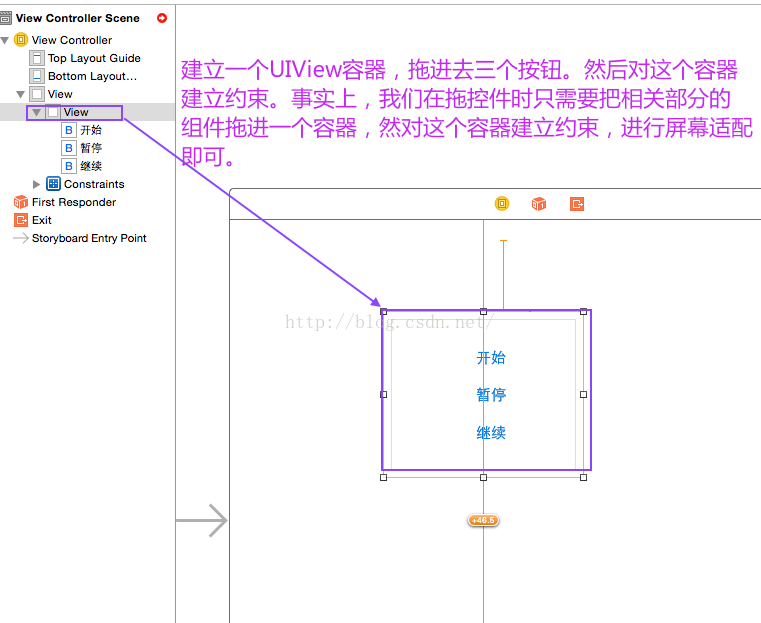
Task: Select Top Layout Guide row
Action: pos(94,58)
